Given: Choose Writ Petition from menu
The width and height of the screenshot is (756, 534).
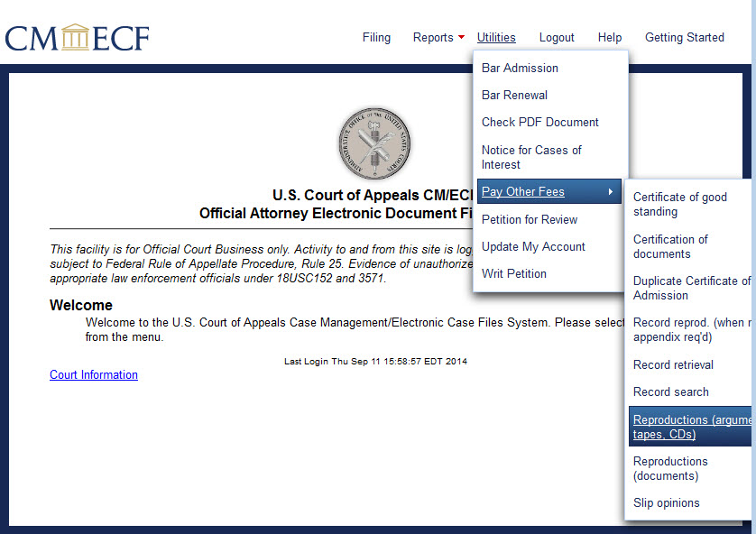Looking at the screenshot, I should point(513,274).
